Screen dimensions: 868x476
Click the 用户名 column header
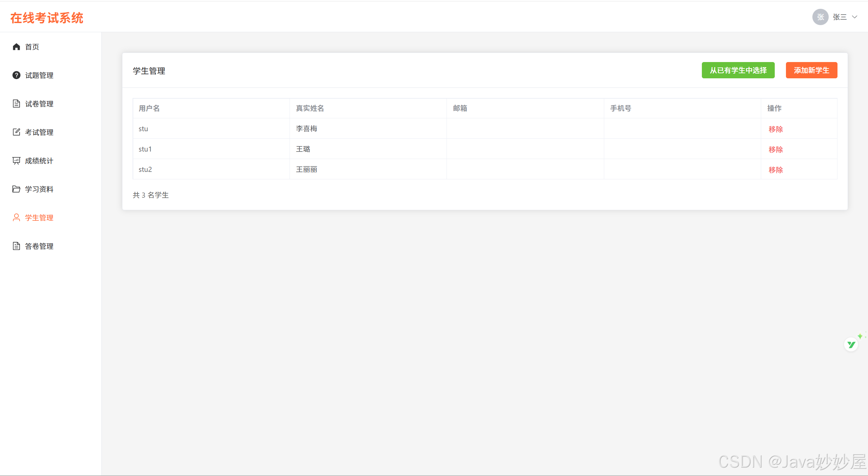(149, 108)
